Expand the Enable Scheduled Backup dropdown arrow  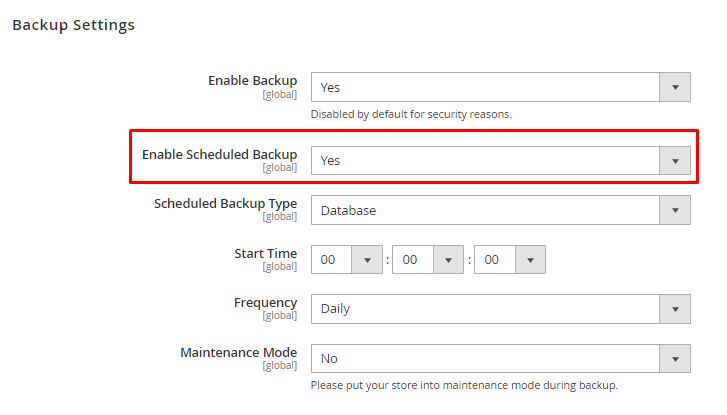click(x=675, y=160)
